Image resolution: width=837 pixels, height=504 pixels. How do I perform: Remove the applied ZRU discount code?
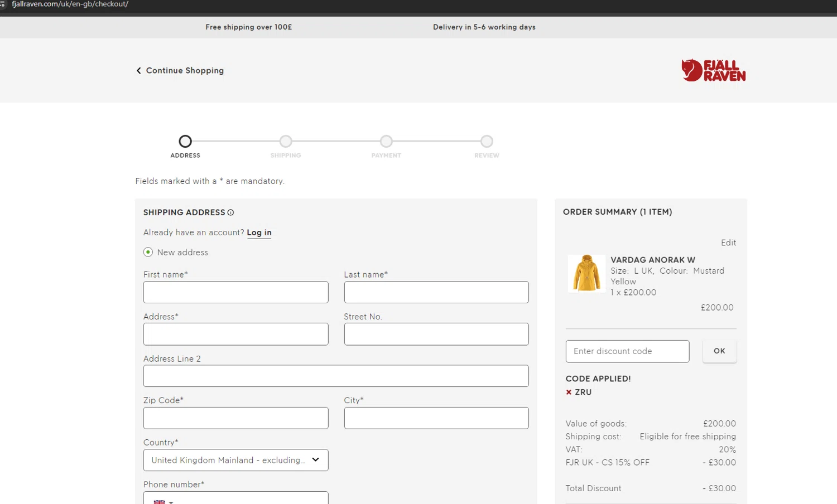click(569, 392)
